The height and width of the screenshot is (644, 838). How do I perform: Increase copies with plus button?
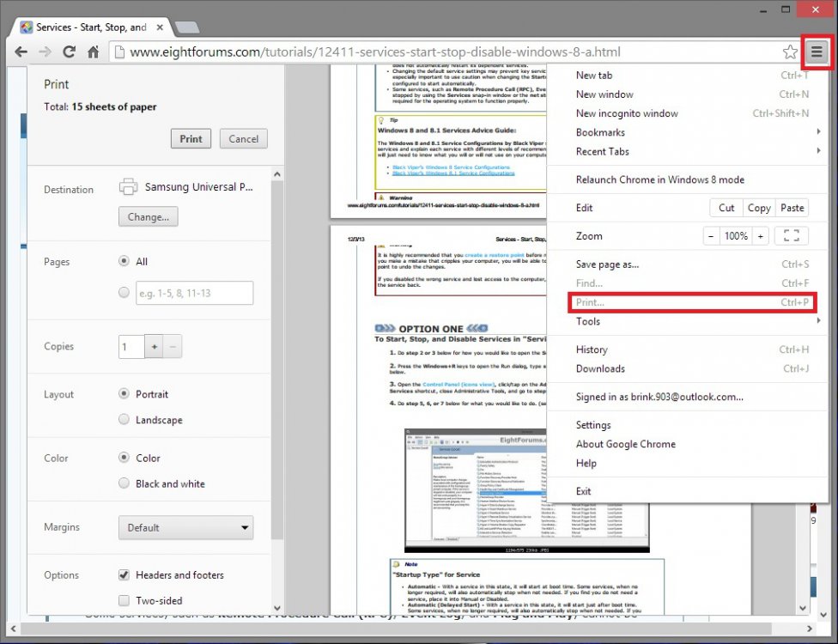coord(154,346)
